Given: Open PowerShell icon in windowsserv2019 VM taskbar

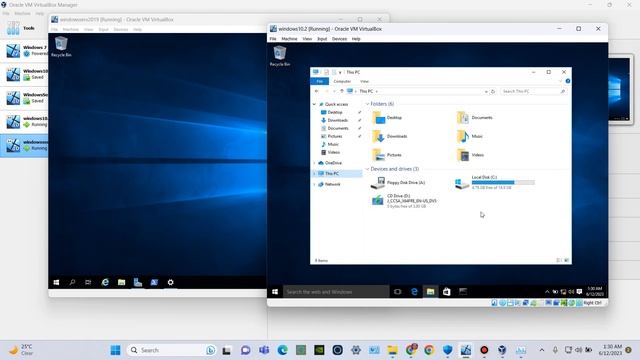Looking at the screenshot, I should tap(154, 282).
